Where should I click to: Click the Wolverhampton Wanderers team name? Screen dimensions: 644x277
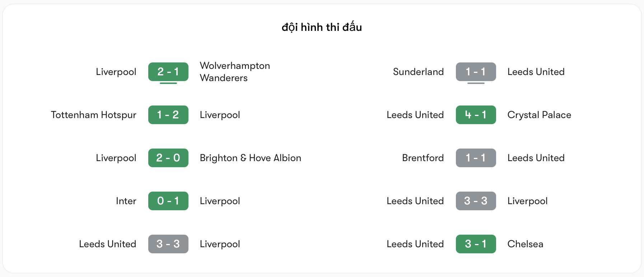(235, 72)
